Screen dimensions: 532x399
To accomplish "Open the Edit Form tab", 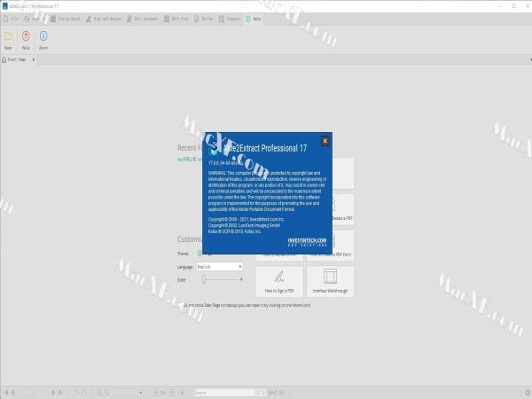I will (176, 19).
